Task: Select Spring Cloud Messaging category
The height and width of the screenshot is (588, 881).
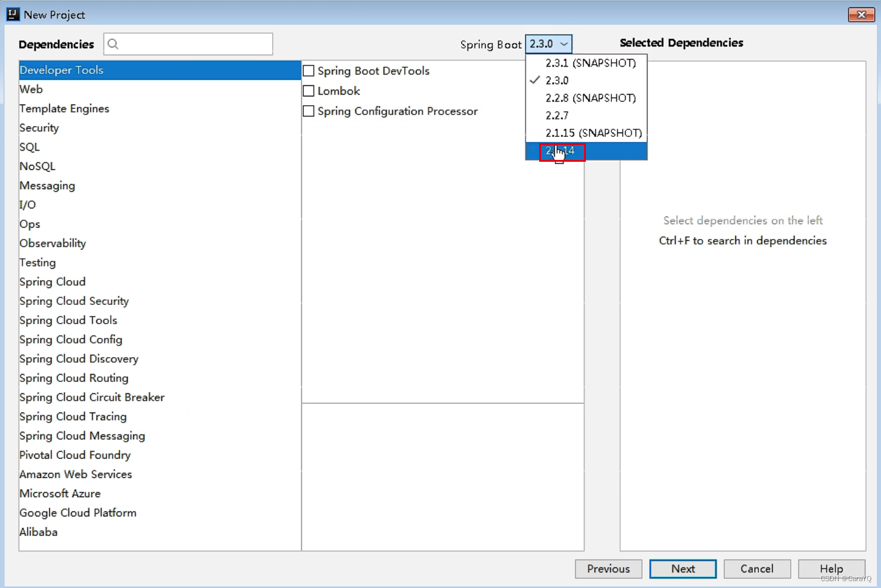Action: coord(160,437)
